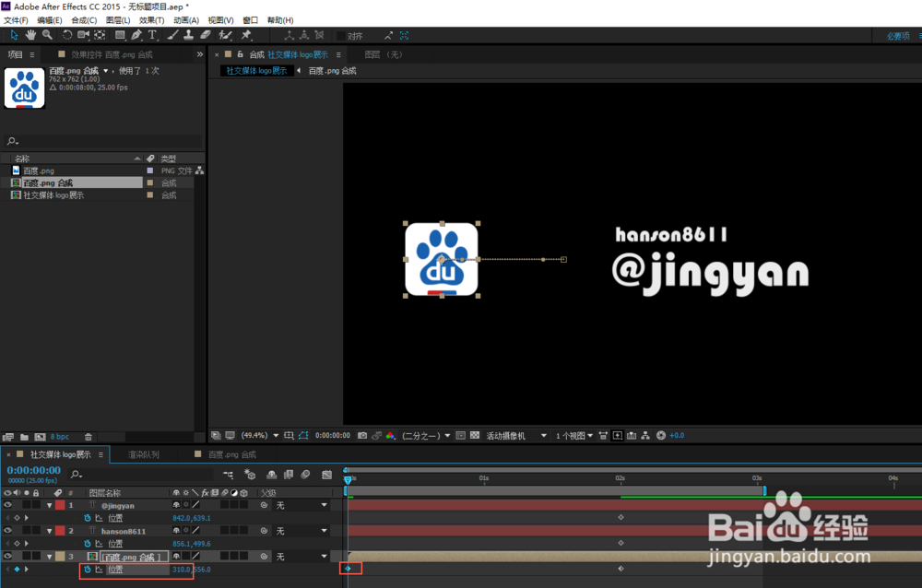Viewport: 922px width, 588px height.
Task: Open the composition flowchart icon in viewer
Action: point(645,436)
